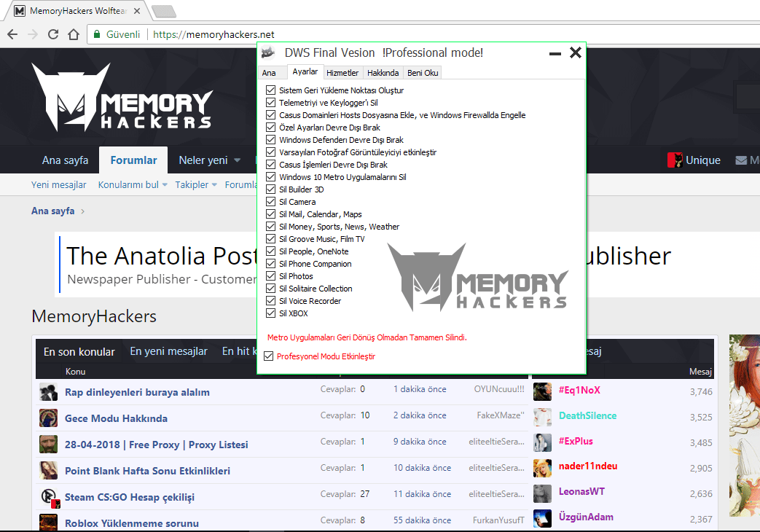Open the Beni Oku tab

(x=423, y=73)
